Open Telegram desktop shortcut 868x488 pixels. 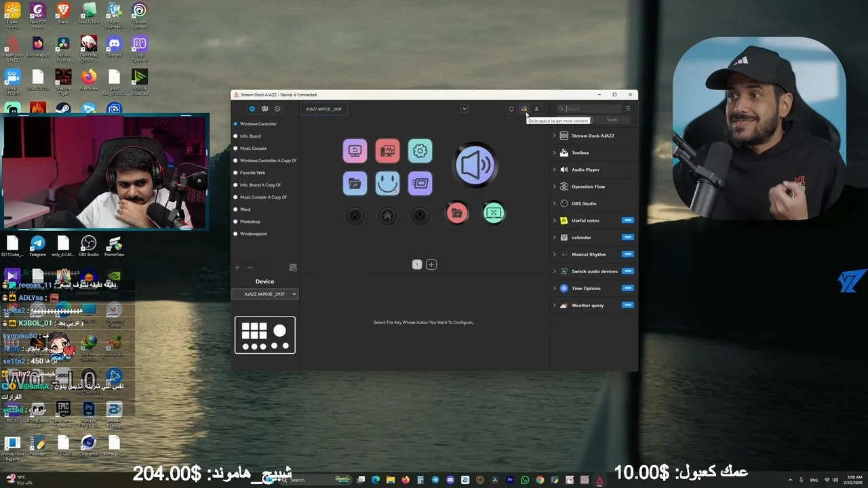tap(37, 246)
